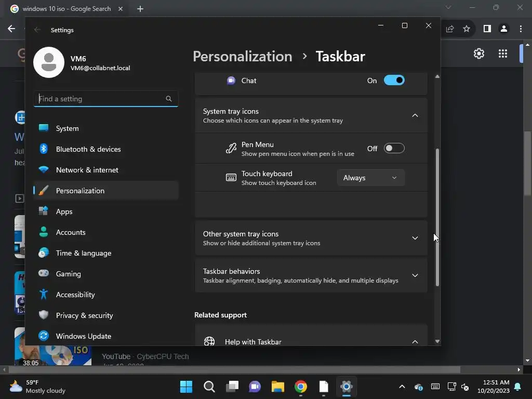The image size is (532, 399).
Task: Click the VM6 user avatar
Action: coord(49,62)
